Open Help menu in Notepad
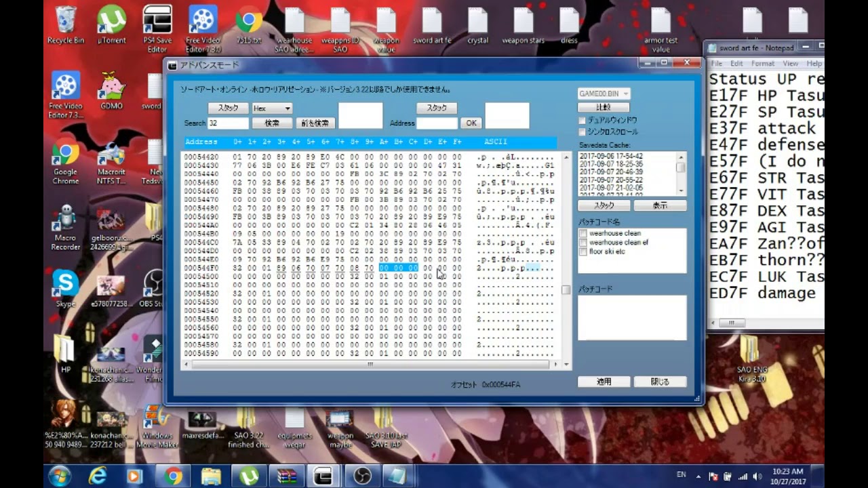 click(814, 64)
